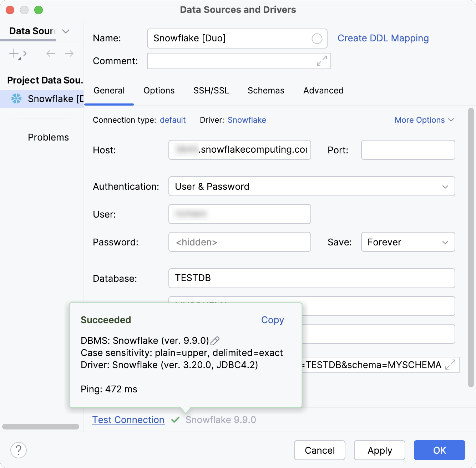Switch to the Options tab
Screen dimensions: 476x468
pos(159,91)
